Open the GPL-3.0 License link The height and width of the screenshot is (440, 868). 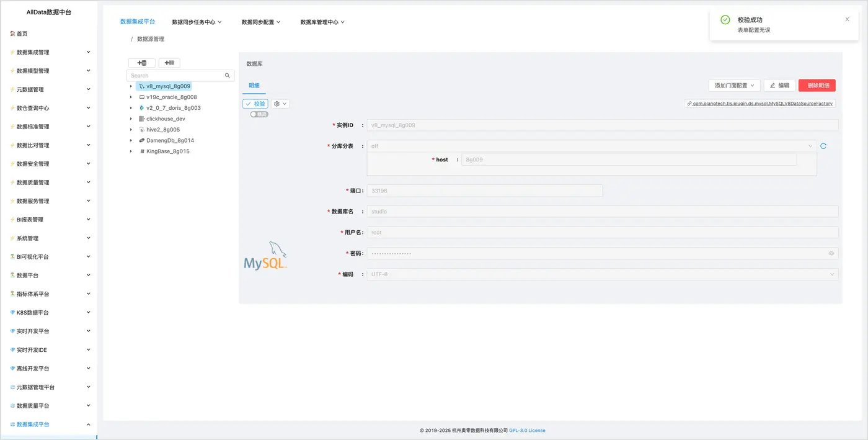527,431
